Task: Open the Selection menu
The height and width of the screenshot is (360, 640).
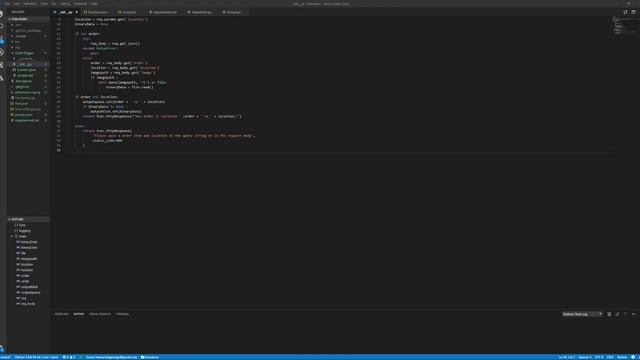Action: tap(30, 4)
